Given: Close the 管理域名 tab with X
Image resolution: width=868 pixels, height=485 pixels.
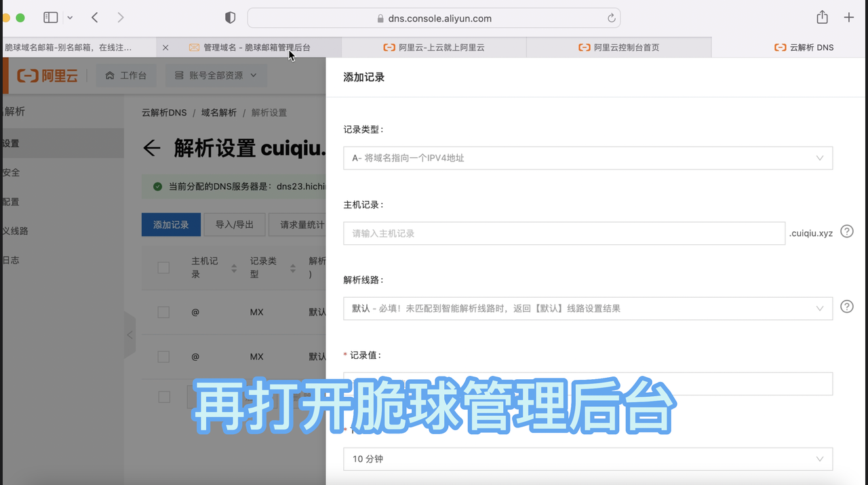Looking at the screenshot, I should [x=165, y=47].
